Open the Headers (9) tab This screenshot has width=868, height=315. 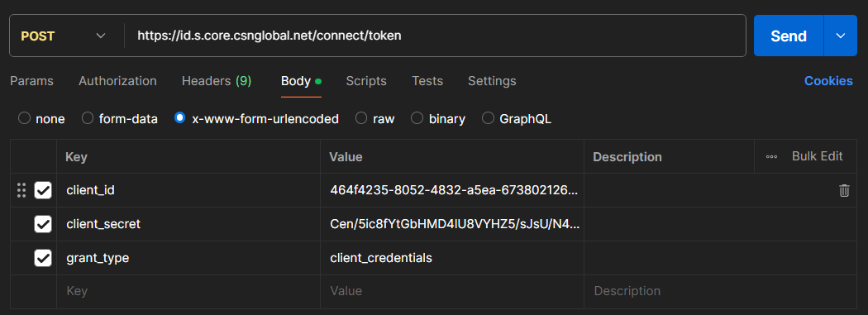click(217, 81)
